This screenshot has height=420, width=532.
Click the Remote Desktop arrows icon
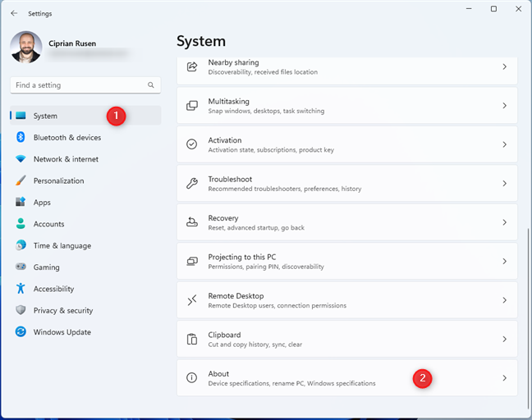coord(192,300)
